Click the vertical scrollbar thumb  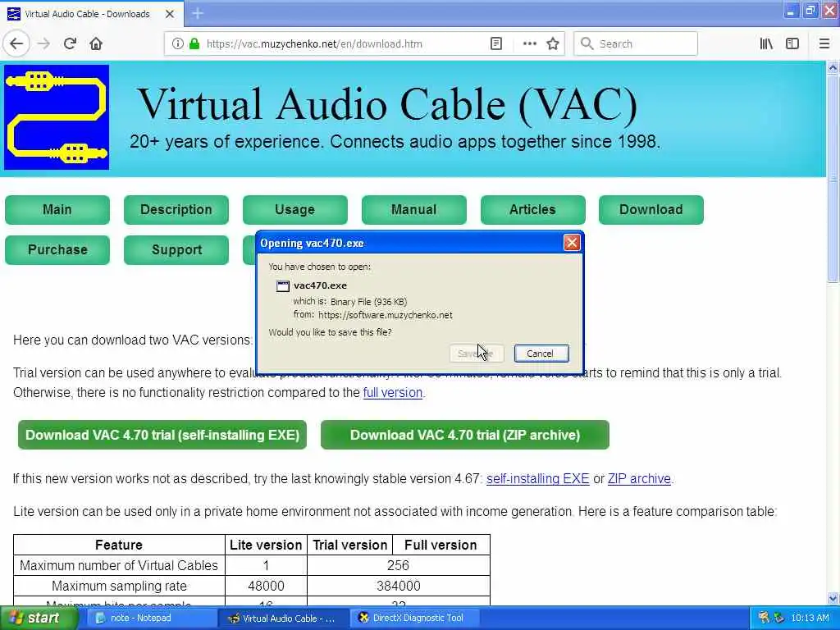click(x=833, y=178)
